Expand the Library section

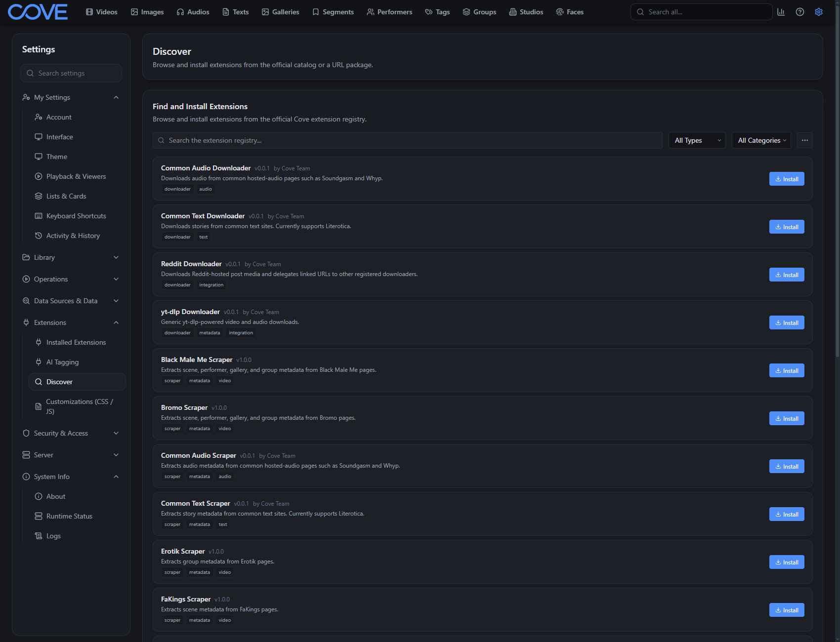[71, 257]
